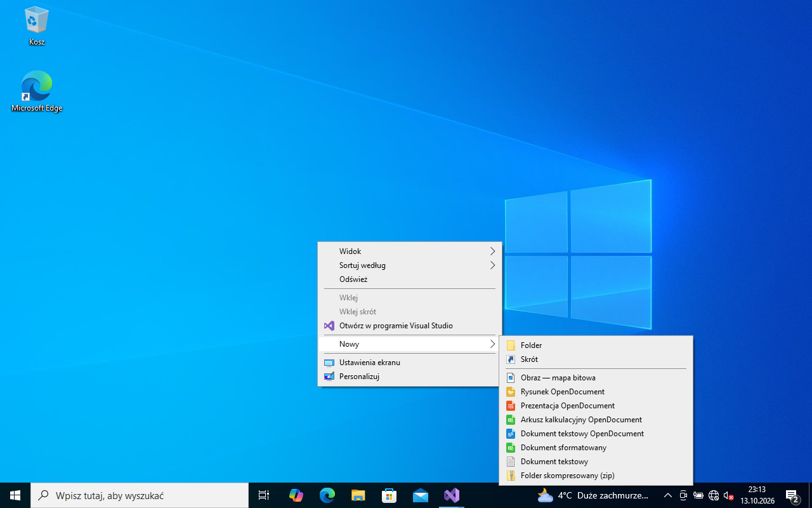Select the Microsoft Edge desktop shortcut

(x=37, y=91)
